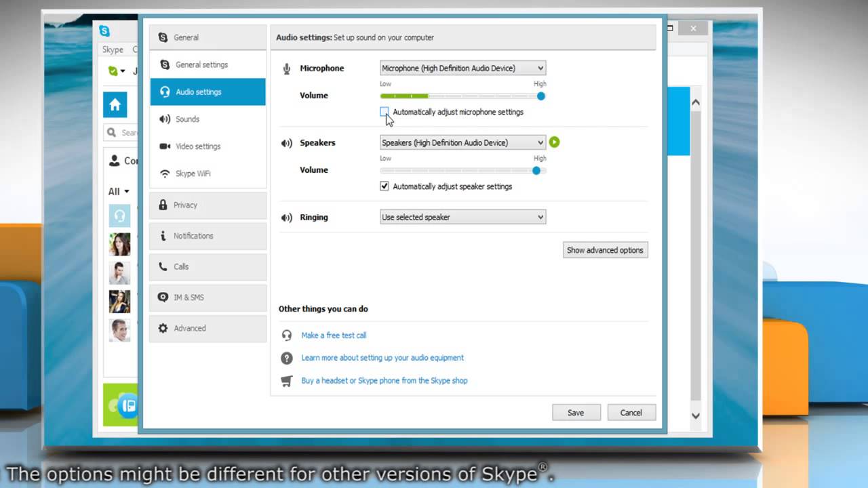
Task: Expand the Calls section
Action: [208, 266]
